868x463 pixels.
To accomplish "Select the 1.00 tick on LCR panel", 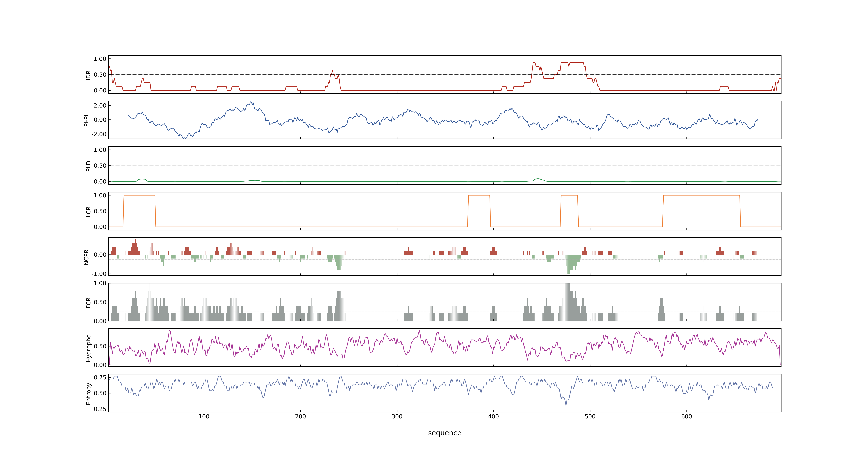I will (x=100, y=195).
